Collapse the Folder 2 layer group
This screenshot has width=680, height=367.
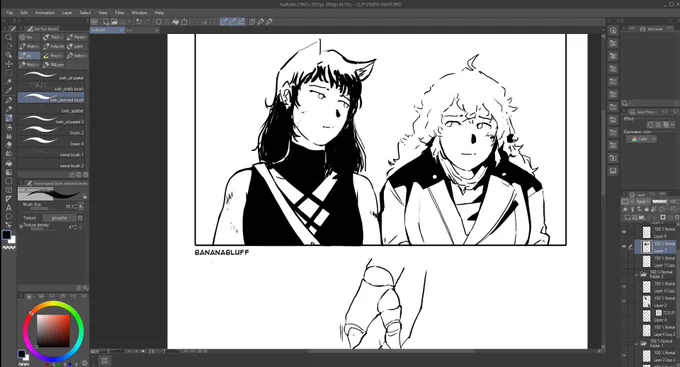637,275
